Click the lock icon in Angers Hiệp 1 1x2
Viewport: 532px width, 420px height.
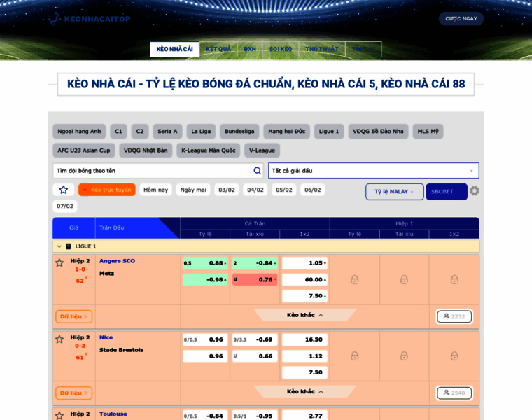454,279
